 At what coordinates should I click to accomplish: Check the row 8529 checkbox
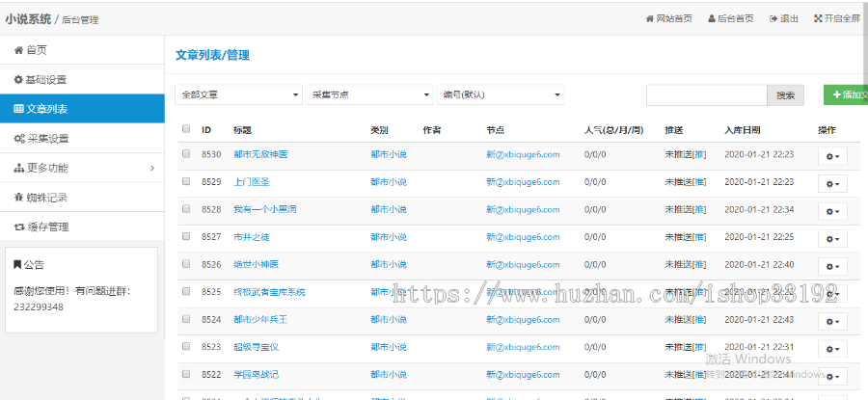click(x=186, y=181)
